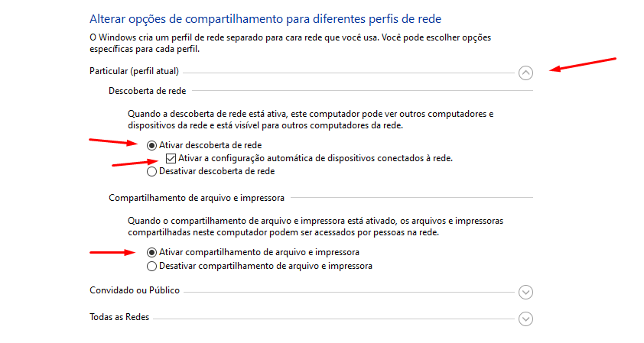The image size is (644, 343).
Task: Click the red arrow pointing to Ativar compartilhamento radio
Action: (112, 252)
